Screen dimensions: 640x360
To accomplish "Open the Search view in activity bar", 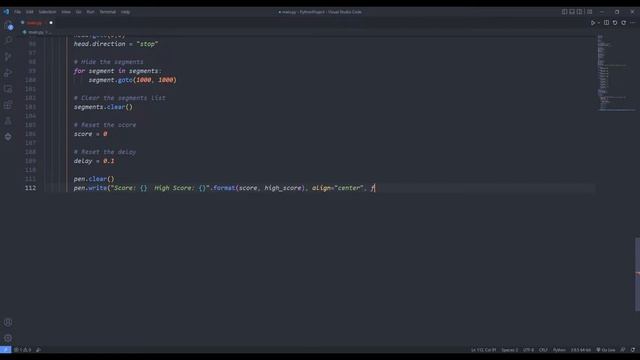I will point(8,40).
